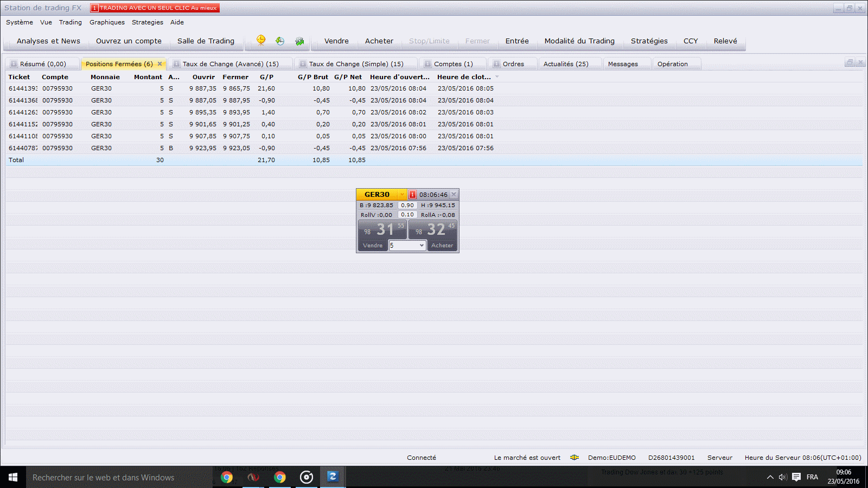Image resolution: width=868 pixels, height=488 pixels.
Task: Open Windows Start menu
Action: point(13,477)
